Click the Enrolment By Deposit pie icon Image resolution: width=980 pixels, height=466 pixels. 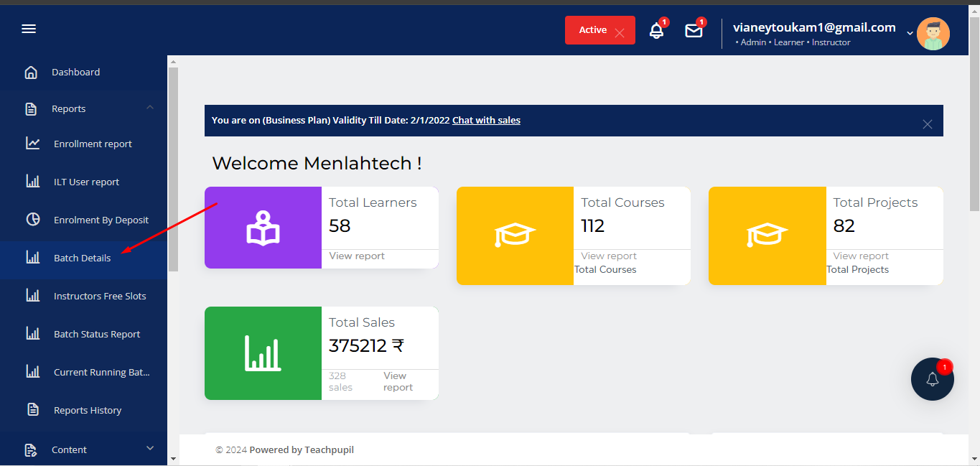(x=33, y=220)
